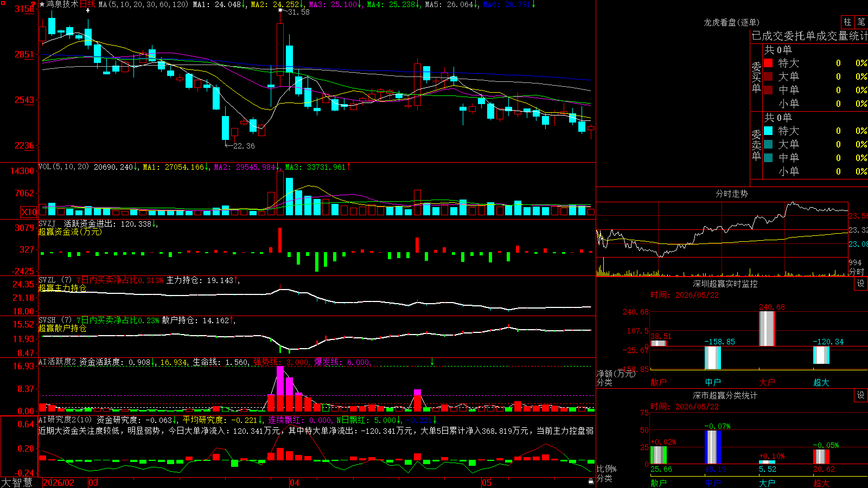This screenshot has width=868, height=488.
Task: Click the SVZJ indicator name
Action: [x=47, y=224]
